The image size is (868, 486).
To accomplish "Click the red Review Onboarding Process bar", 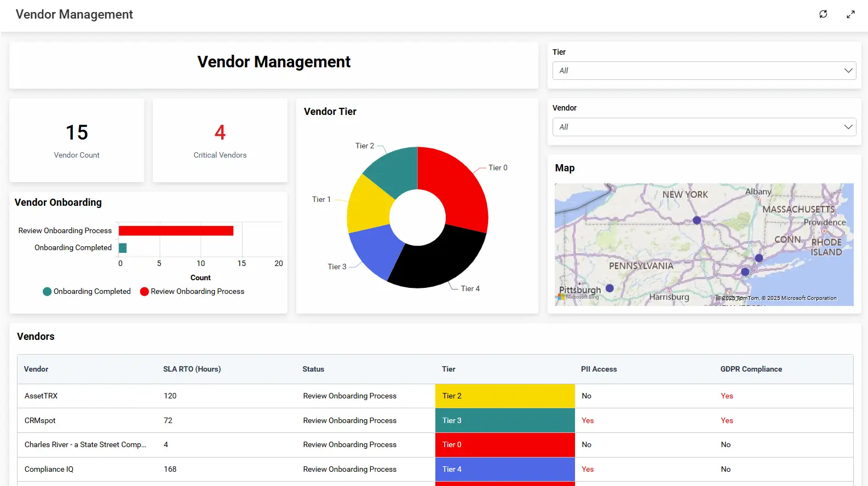I will 176,231.
